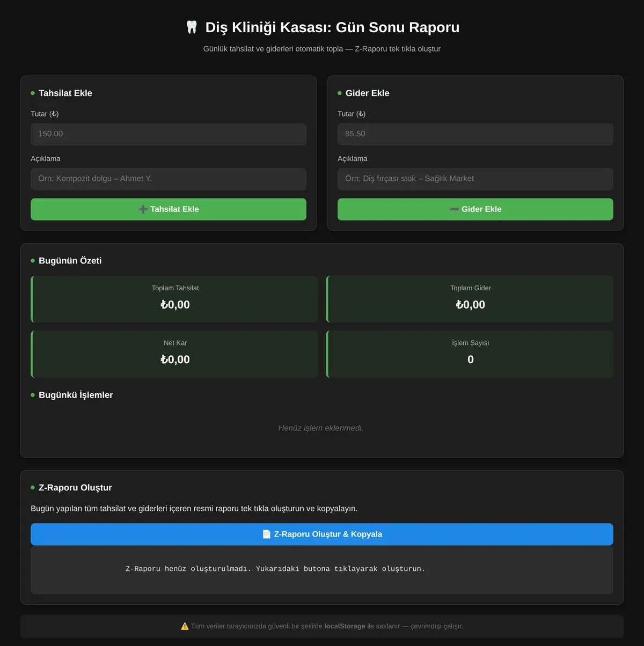Click the tooth icon in the page title
This screenshot has height=646, width=644.
tap(192, 27)
